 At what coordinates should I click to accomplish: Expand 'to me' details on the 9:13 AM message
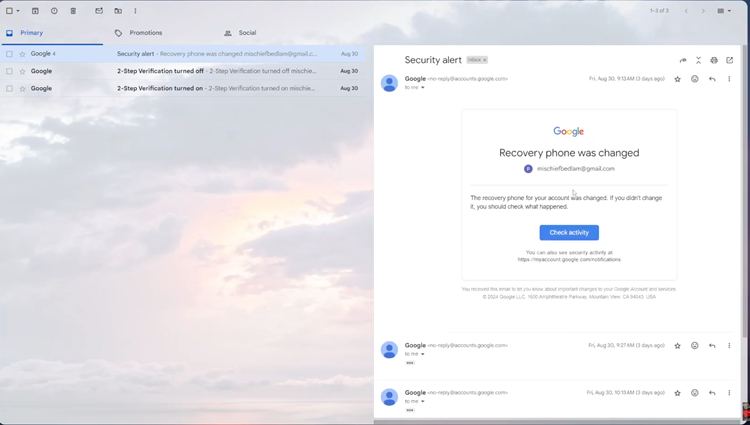(422, 87)
